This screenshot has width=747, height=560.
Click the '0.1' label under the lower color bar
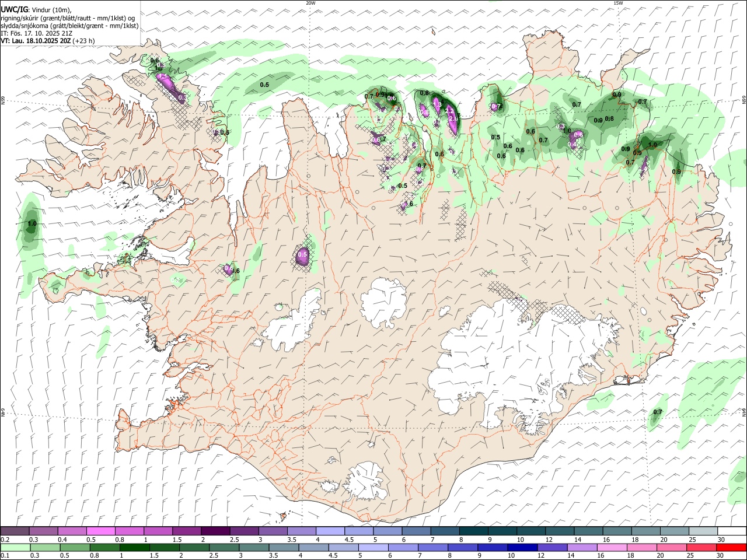5,556
